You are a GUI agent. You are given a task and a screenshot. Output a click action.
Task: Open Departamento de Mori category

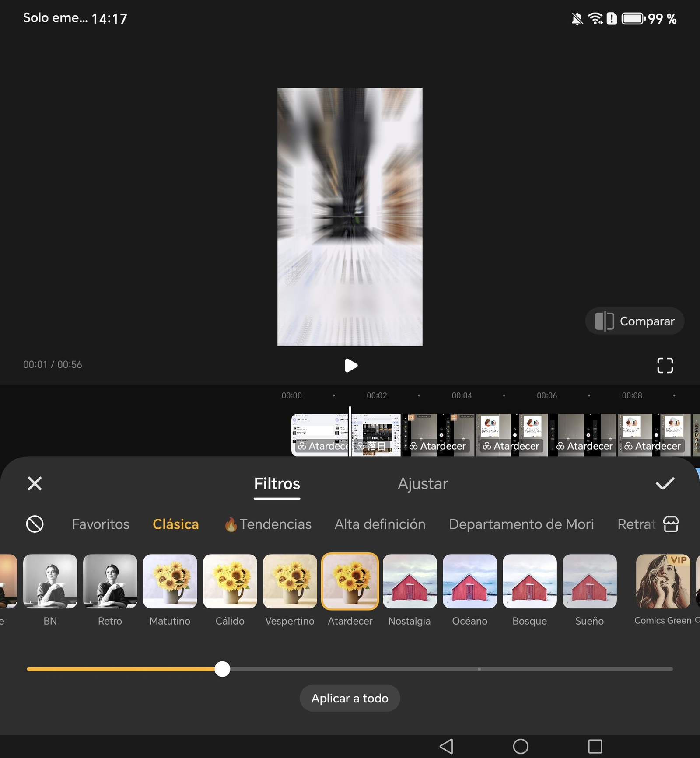click(x=521, y=524)
